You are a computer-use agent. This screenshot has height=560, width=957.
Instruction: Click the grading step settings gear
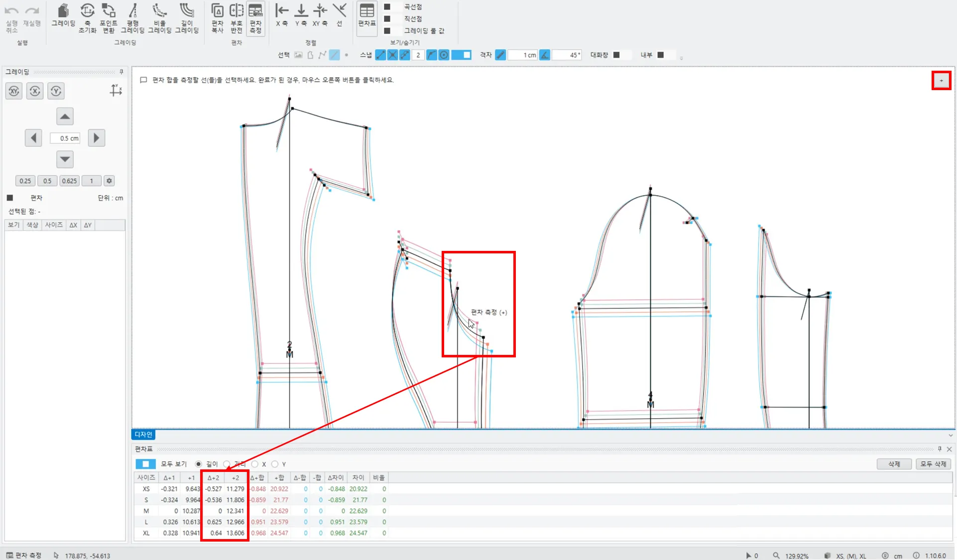click(x=110, y=181)
